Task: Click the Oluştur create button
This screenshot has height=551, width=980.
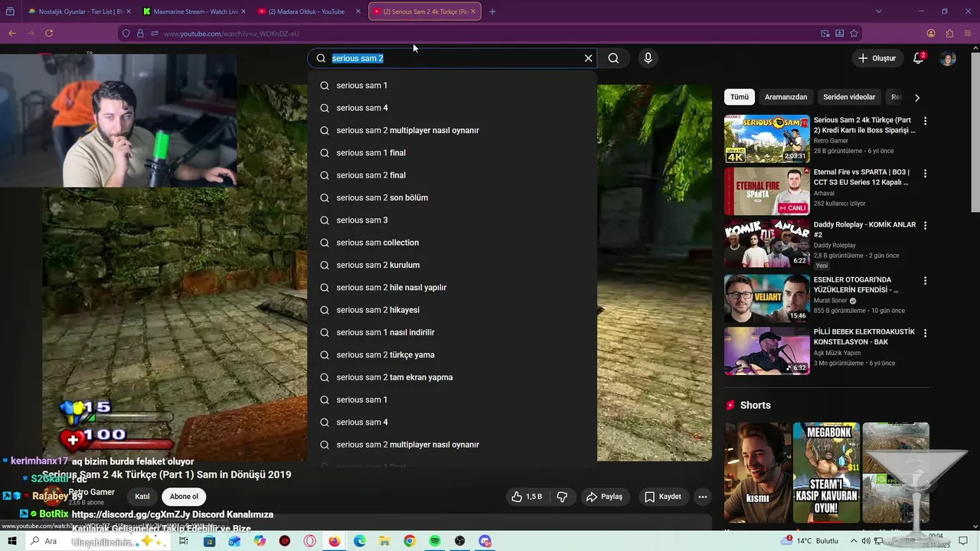Action: (877, 58)
